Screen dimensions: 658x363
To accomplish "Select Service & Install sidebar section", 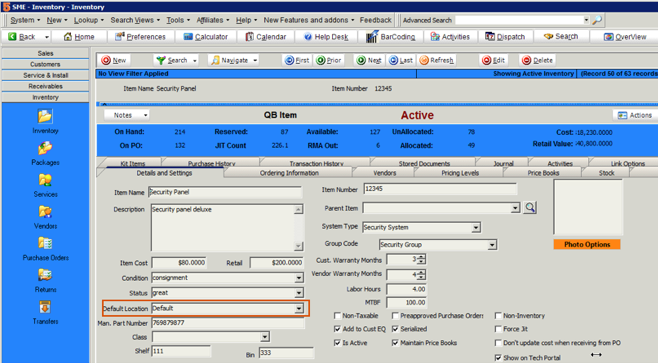I will point(45,75).
